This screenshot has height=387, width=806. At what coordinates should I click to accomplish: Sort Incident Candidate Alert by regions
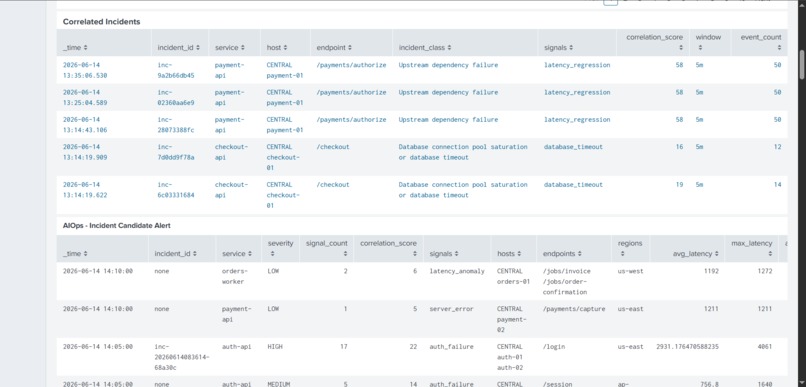pyautogui.click(x=630, y=248)
